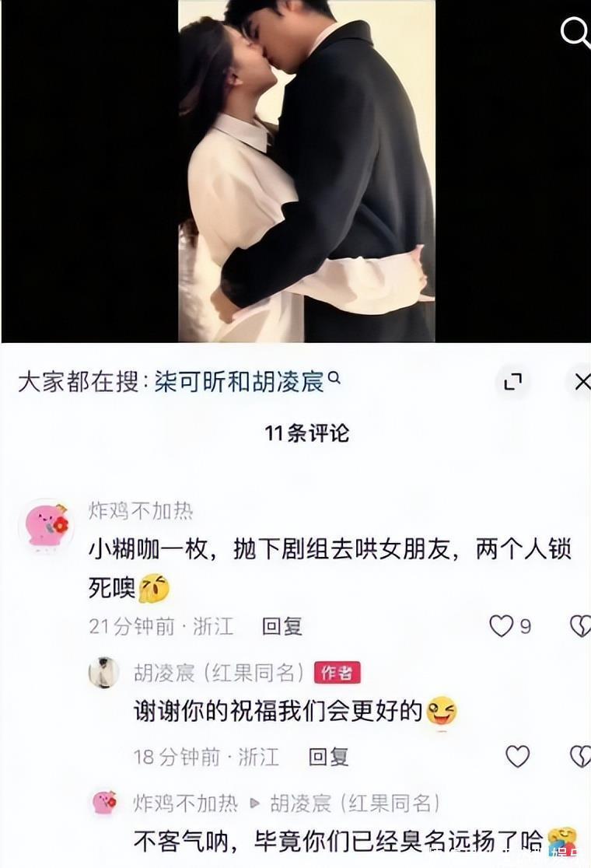591x868 pixels.
Task: Open the pink octopus avatar profile
Action: coord(46,526)
